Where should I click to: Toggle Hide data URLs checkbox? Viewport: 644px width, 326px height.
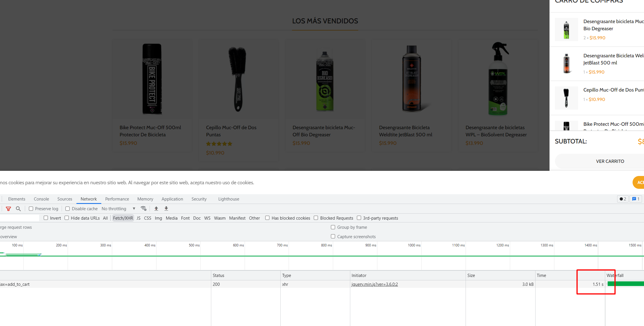(67, 218)
